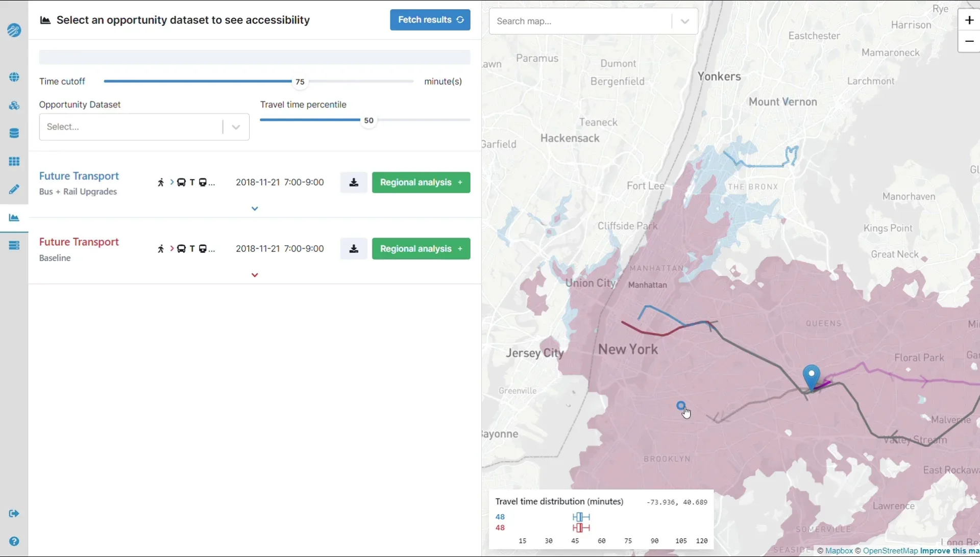Viewport: 980px width, 557px height.
Task: Click the Time cutoff slider handle at 75
Action: (x=300, y=82)
